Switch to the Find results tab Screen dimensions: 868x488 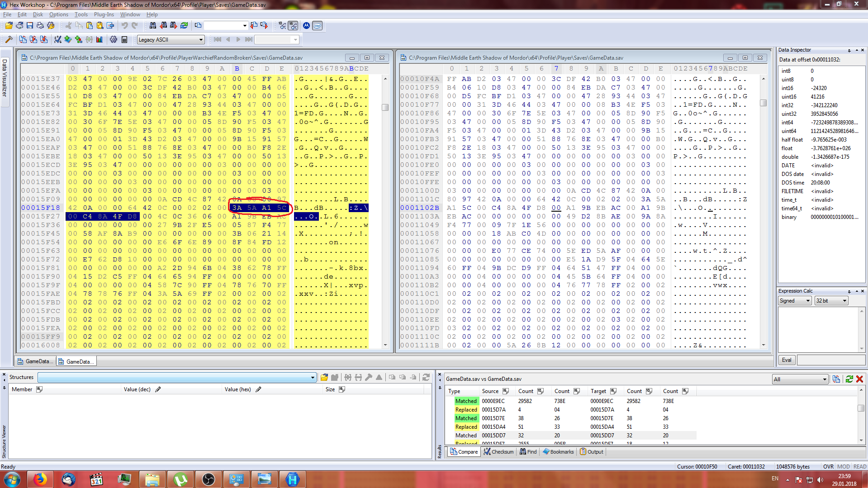(x=528, y=451)
